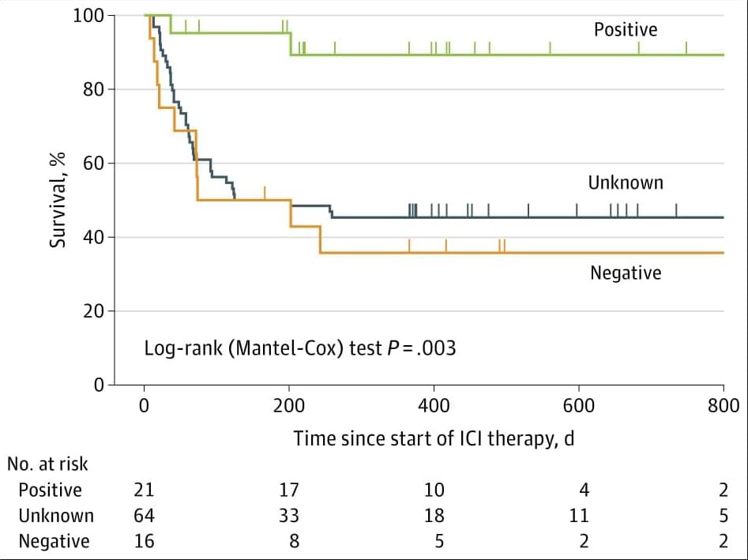Click the Unknown curve label in the plot
The width and height of the screenshot is (748, 560).
coord(625,183)
